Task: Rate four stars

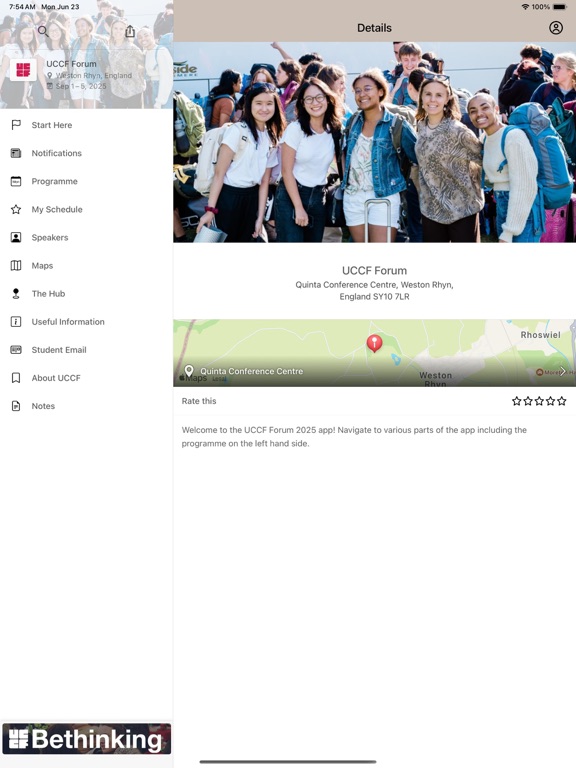Action: pos(550,401)
